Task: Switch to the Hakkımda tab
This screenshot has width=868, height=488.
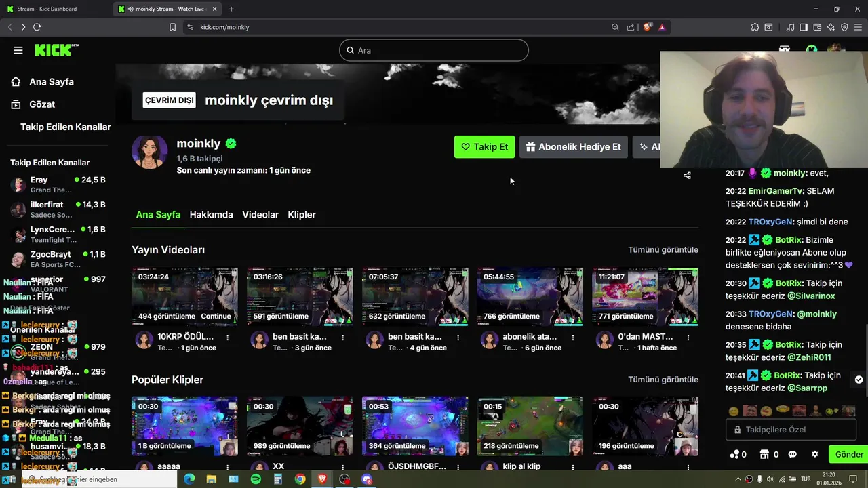Action: point(211,215)
